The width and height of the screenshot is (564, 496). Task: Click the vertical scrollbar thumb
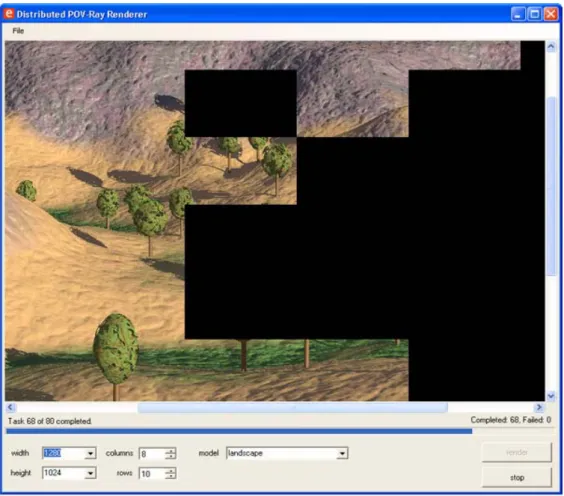(x=551, y=186)
